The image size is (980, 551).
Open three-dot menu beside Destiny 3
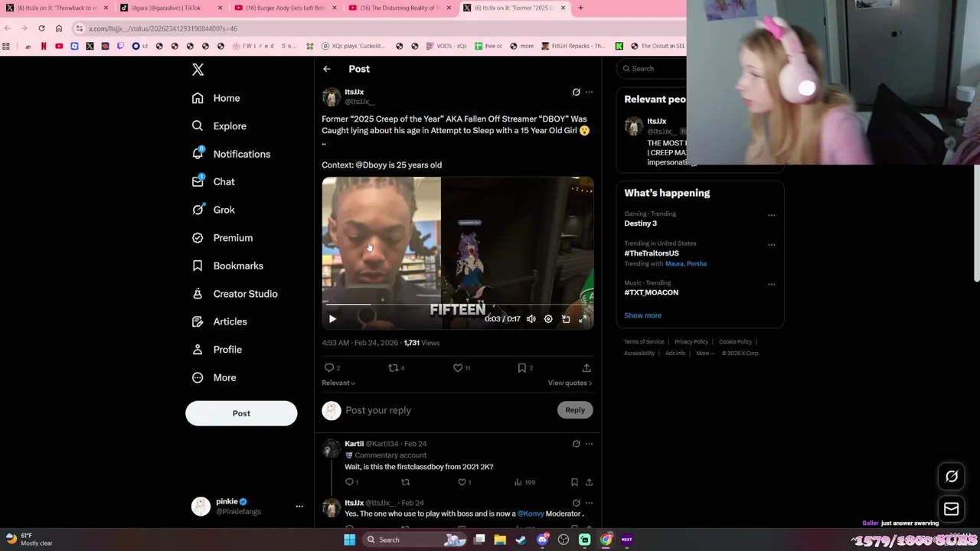click(771, 215)
